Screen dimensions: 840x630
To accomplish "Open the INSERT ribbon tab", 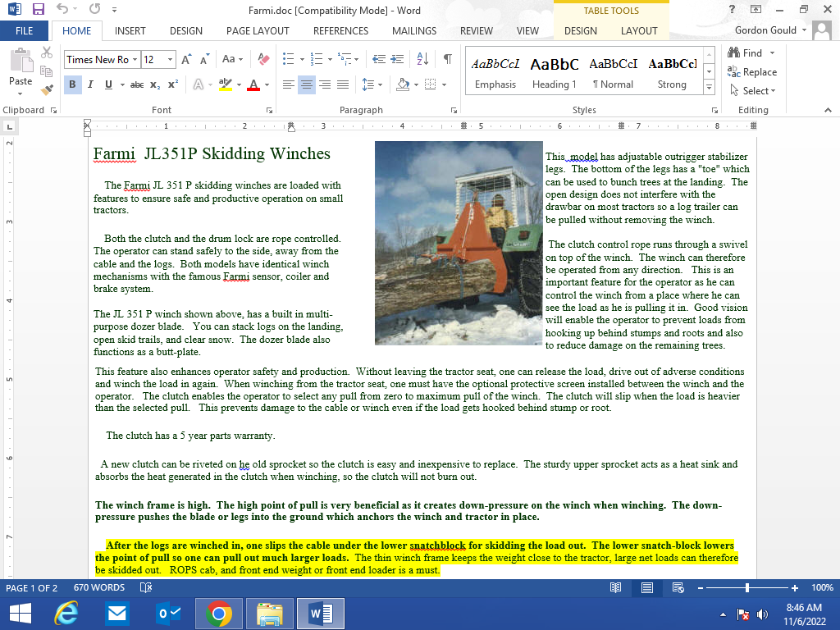I will (x=130, y=31).
